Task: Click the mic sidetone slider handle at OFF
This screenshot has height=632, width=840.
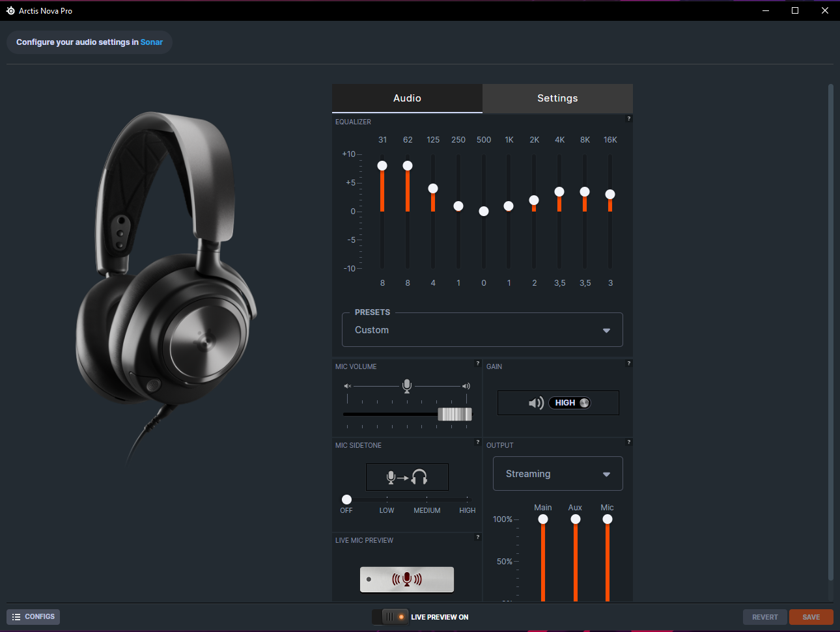Action: click(346, 499)
